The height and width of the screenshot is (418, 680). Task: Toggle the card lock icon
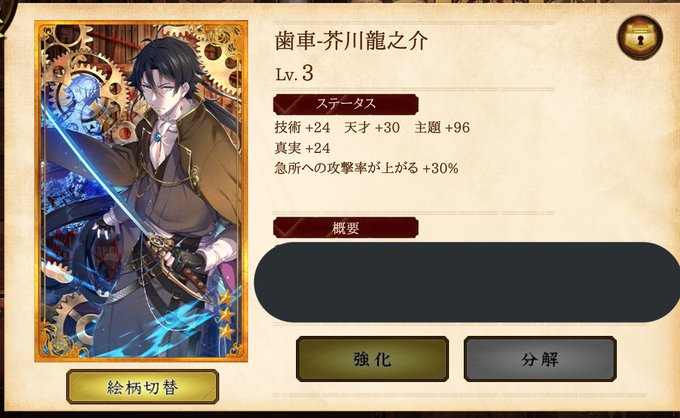pos(640,37)
